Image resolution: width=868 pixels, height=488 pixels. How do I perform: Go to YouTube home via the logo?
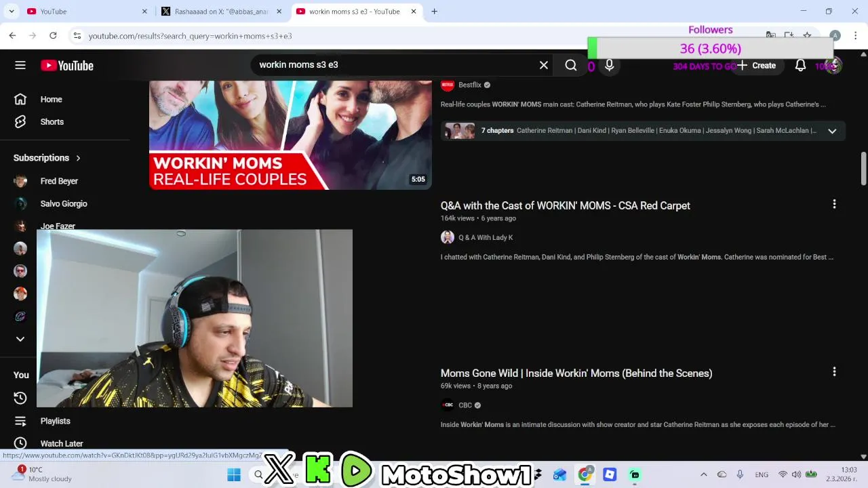(x=67, y=65)
